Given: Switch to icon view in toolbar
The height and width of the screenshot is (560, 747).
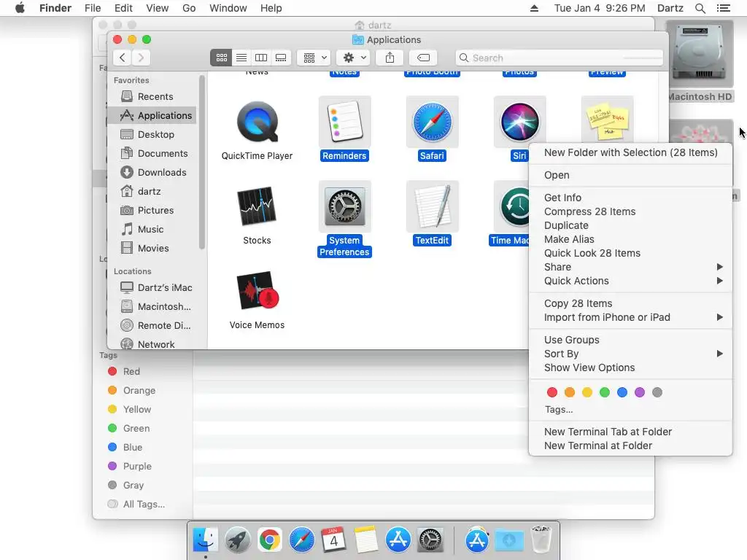Looking at the screenshot, I should [x=222, y=58].
